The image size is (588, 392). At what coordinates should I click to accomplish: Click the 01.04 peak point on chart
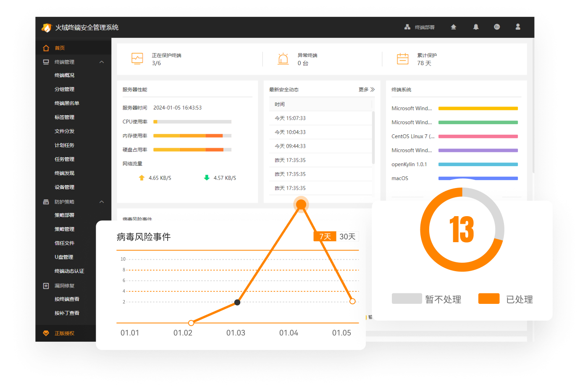click(x=301, y=204)
